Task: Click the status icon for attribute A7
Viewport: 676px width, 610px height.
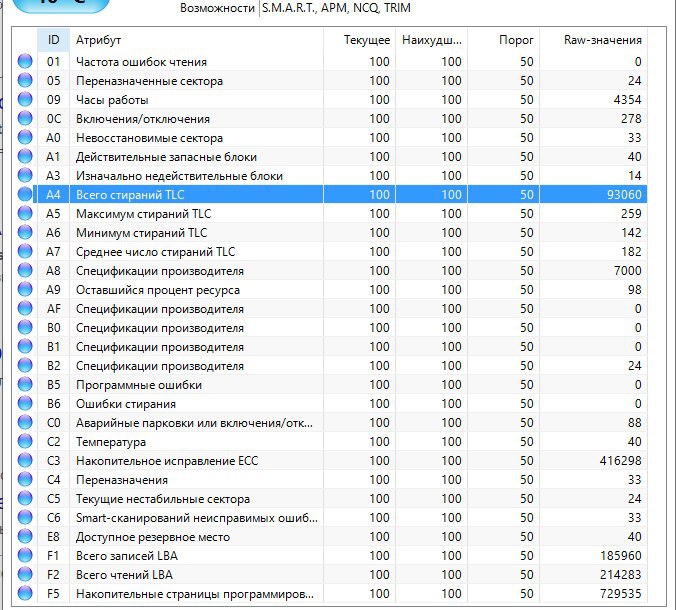Action: pyautogui.click(x=25, y=251)
